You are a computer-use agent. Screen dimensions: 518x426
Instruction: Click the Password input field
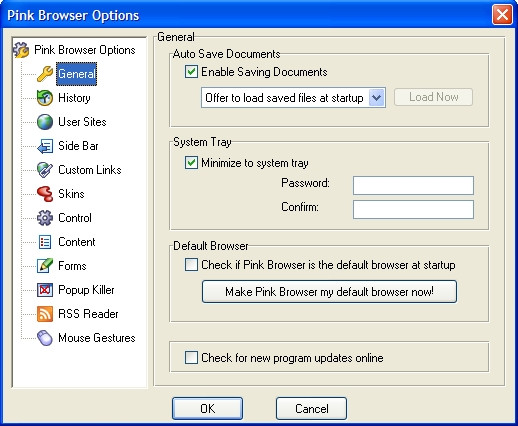(413, 185)
